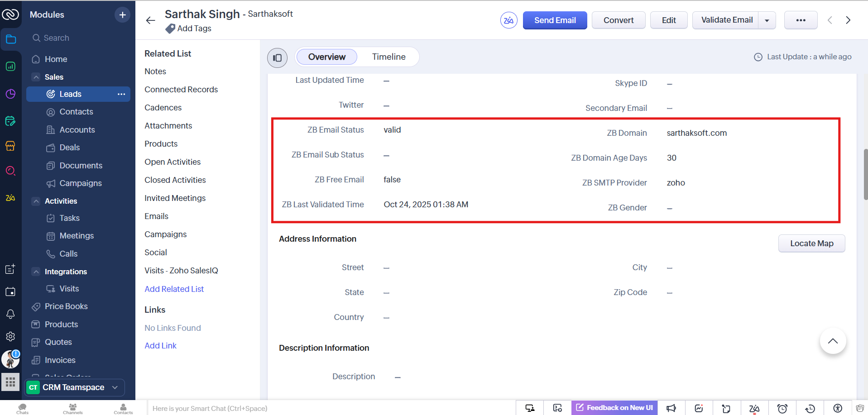Click the scroll-to-top arrow button

pyautogui.click(x=832, y=341)
